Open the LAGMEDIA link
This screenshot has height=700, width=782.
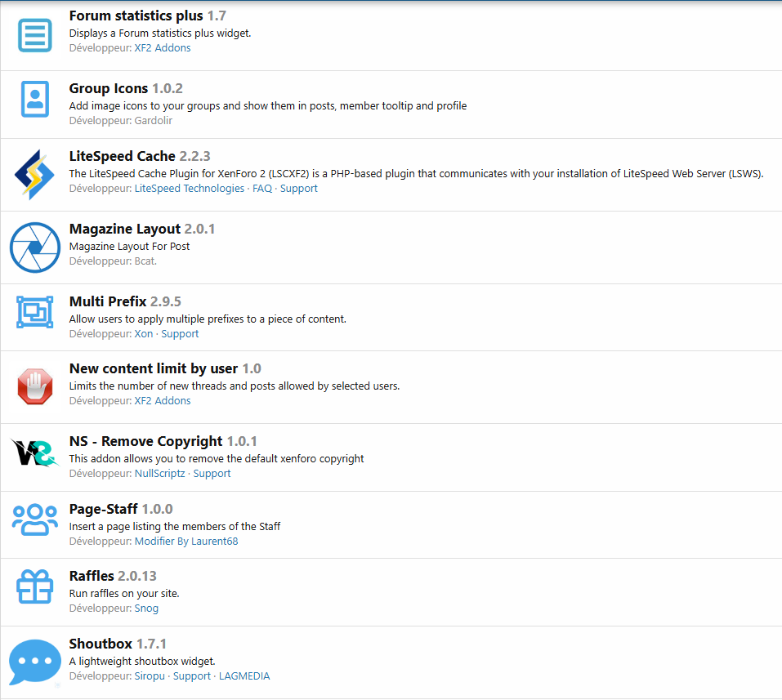(x=244, y=676)
